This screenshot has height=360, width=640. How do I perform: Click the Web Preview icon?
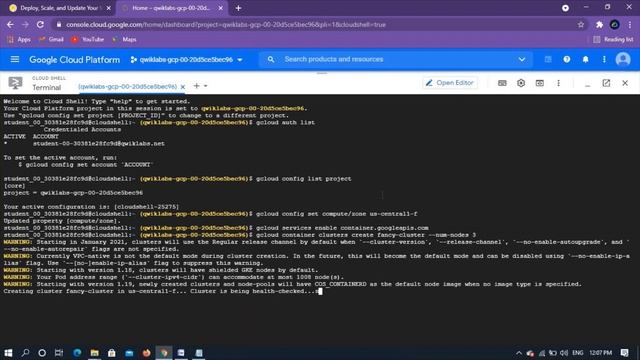540,83
